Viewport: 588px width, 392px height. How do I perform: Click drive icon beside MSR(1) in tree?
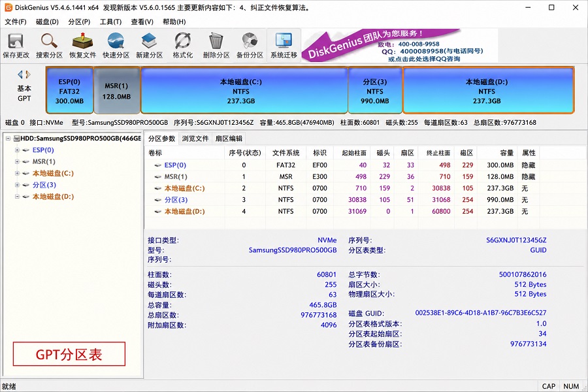26,161
